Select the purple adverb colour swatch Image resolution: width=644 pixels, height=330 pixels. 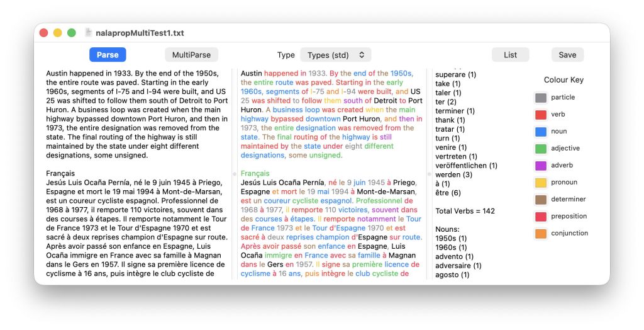[540, 166]
